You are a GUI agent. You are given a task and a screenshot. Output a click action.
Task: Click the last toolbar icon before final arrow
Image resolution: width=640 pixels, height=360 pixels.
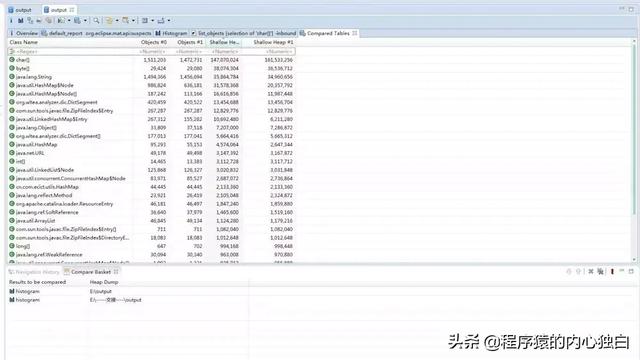pyautogui.click(x=161, y=20)
